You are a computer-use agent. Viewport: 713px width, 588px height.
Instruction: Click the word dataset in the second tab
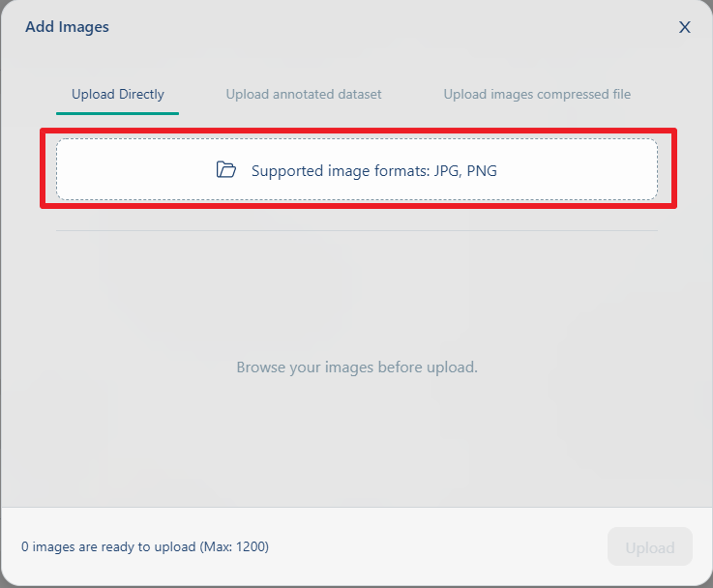point(359,94)
